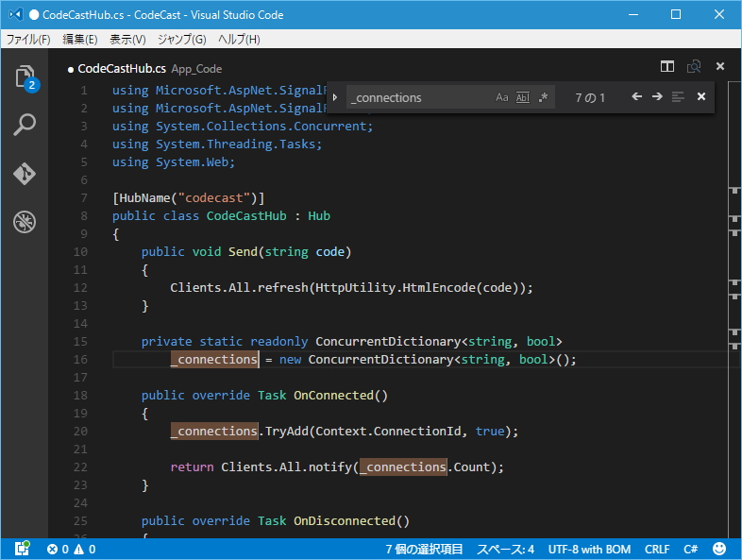The width and height of the screenshot is (742, 560).
Task: Toggle match case in find widget
Action: pyautogui.click(x=501, y=97)
